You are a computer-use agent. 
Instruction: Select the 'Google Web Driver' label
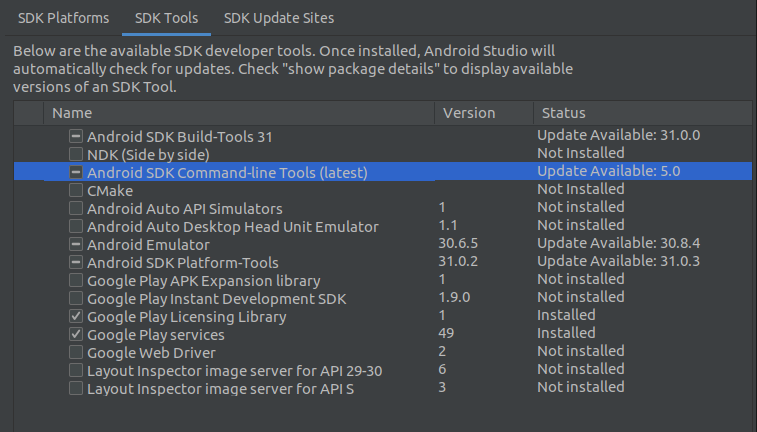point(151,353)
